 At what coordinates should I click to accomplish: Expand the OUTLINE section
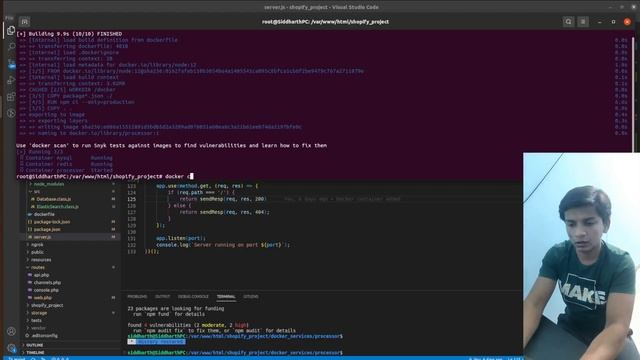(x=34, y=345)
